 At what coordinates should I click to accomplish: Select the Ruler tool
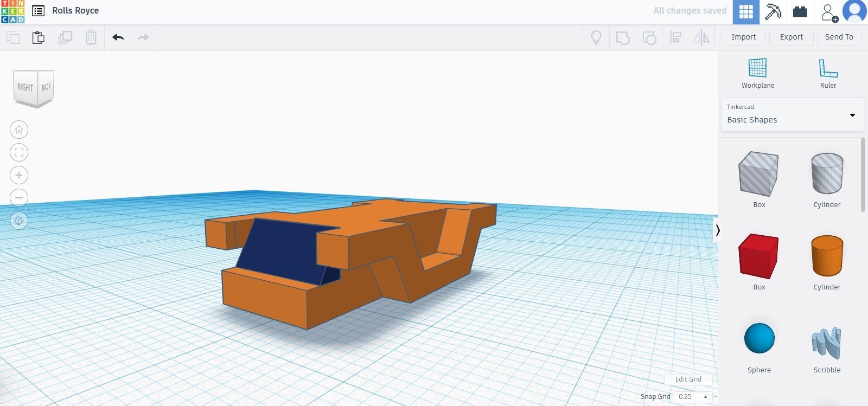[828, 74]
